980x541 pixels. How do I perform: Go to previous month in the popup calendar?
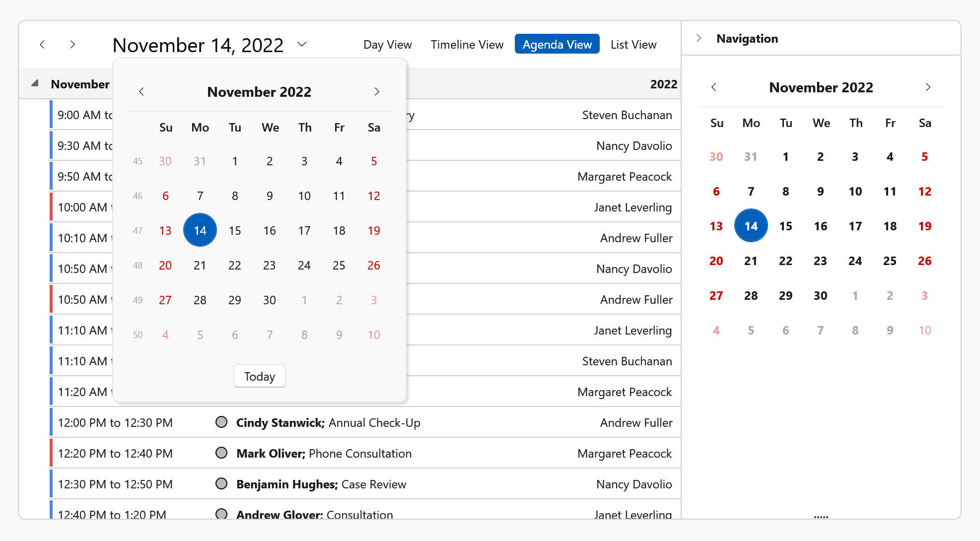(x=141, y=91)
